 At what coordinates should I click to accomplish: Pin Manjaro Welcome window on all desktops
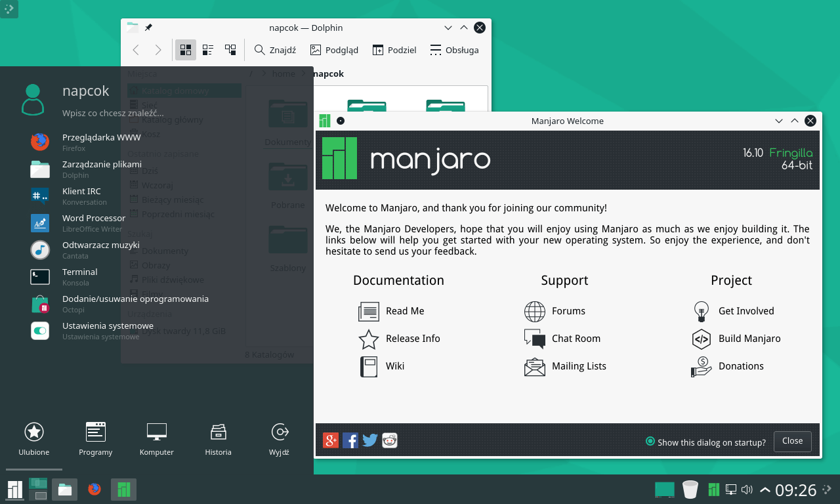pyautogui.click(x=340, y=121)
